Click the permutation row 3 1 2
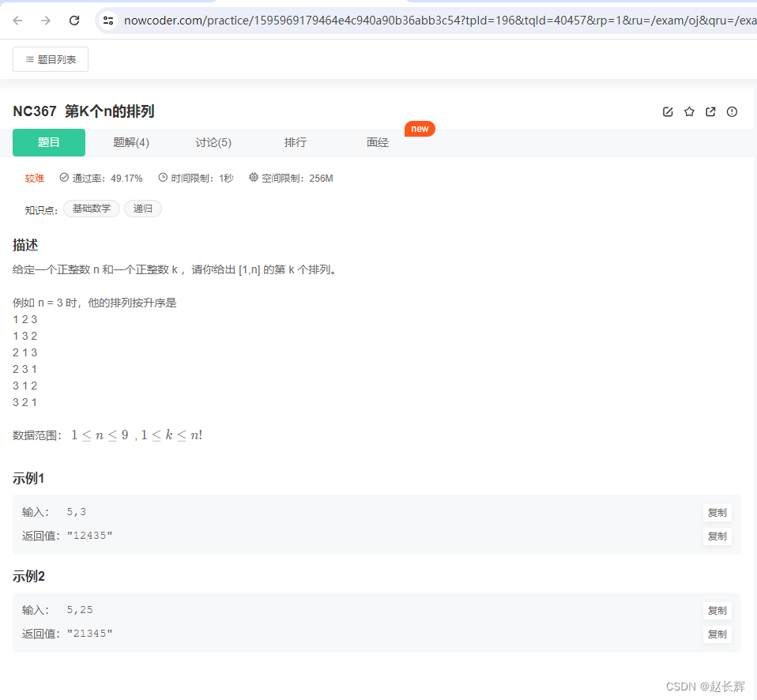 [24, 386]
